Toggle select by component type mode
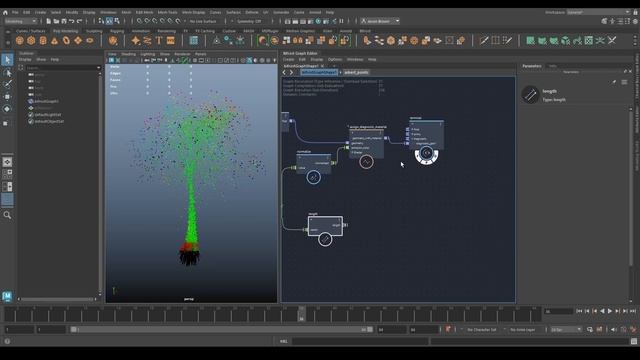Screen dimensions: 640x360 pyautogui.click(x=117, y=21)
